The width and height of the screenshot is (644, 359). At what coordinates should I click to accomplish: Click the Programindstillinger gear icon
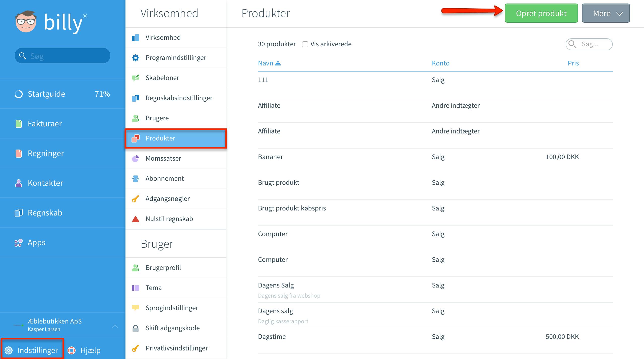(136, 58)
